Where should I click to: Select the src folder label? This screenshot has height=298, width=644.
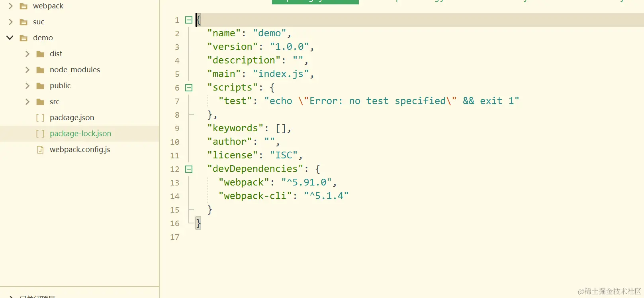tap(55, 102)
